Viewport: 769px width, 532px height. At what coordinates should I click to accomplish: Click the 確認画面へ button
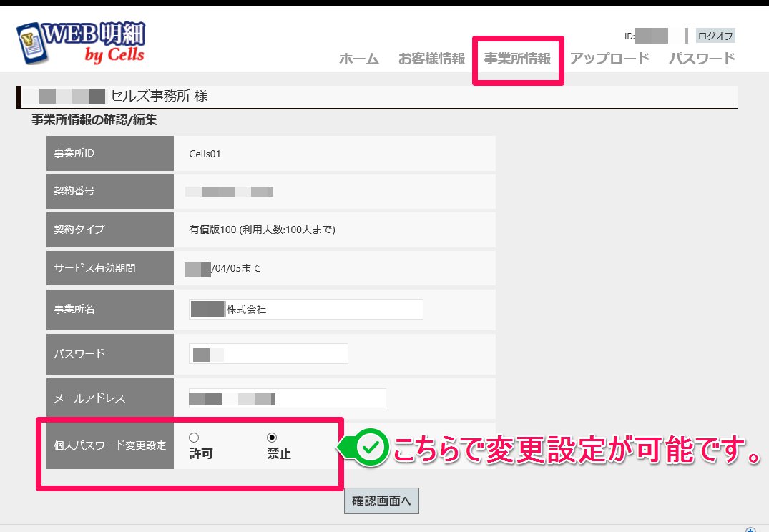coord(381,501)
